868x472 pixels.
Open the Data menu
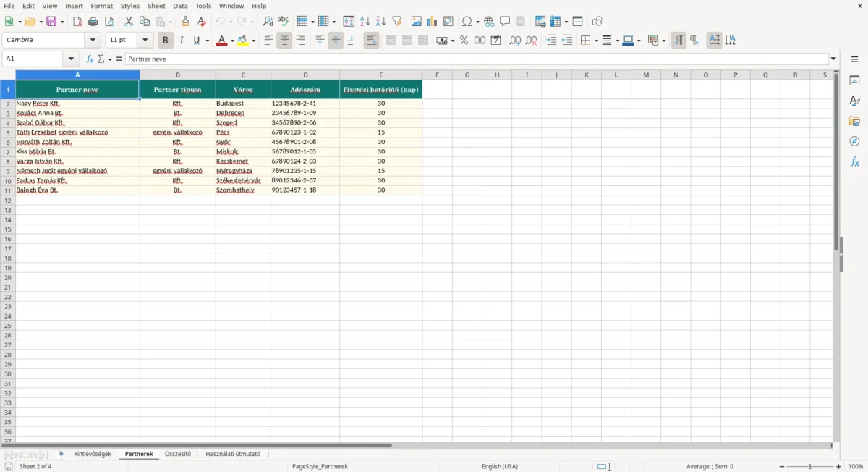coord(181,6)
